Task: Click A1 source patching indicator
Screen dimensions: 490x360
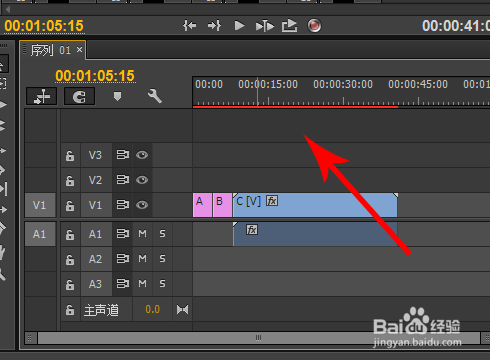Action: (40, 234)
